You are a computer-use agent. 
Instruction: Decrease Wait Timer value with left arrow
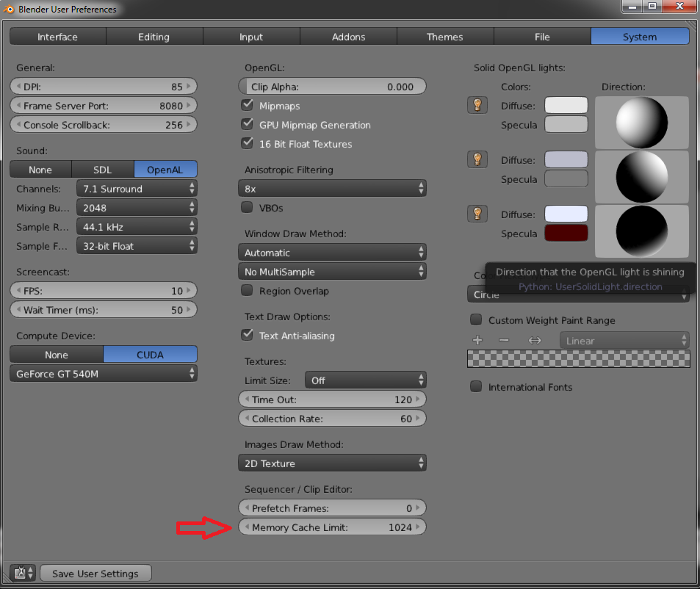click(x=18, y=310)
